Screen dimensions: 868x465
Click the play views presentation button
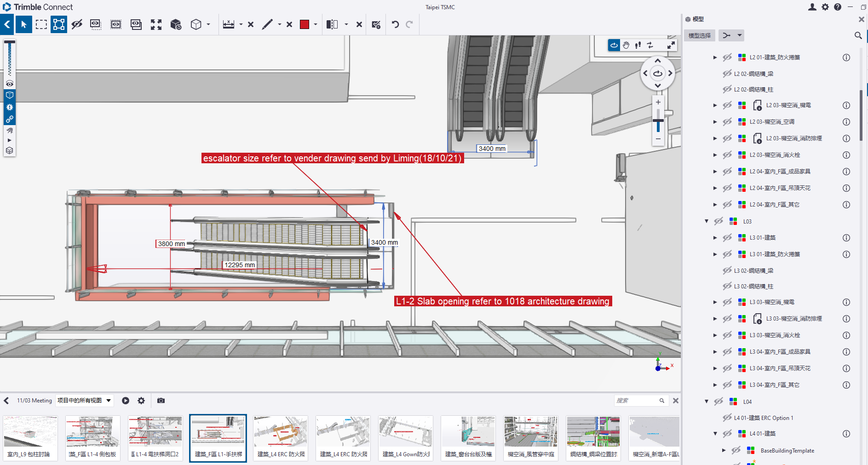tap(126, 401)
